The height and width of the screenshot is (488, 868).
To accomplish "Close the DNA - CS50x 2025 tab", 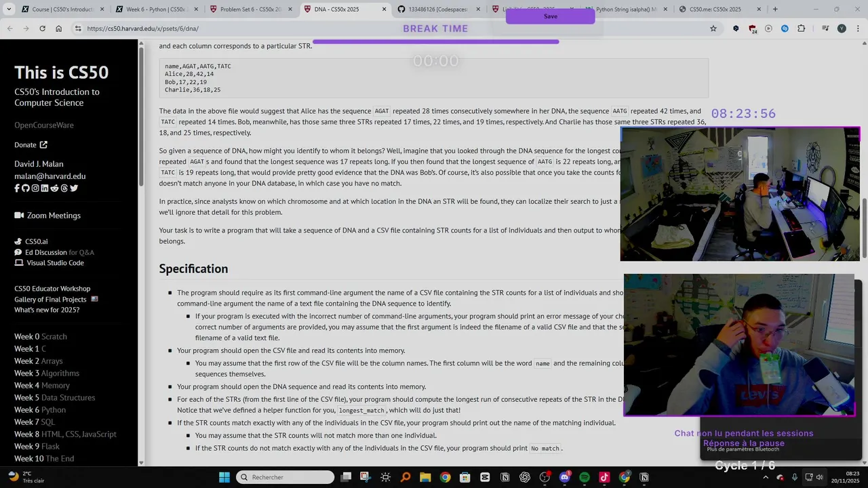I will [383, 9].
